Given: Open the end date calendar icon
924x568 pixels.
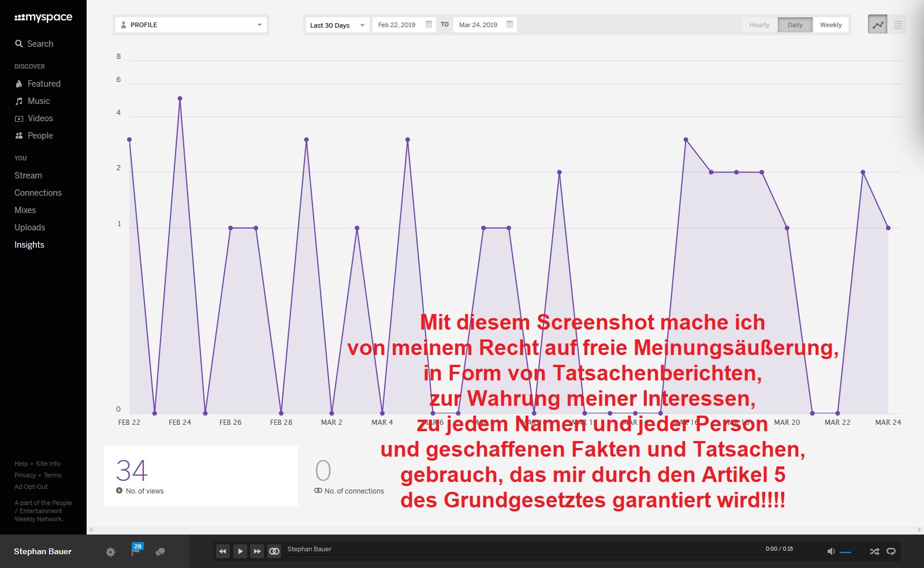Looking at the screenshot, I should coord(510,24).
